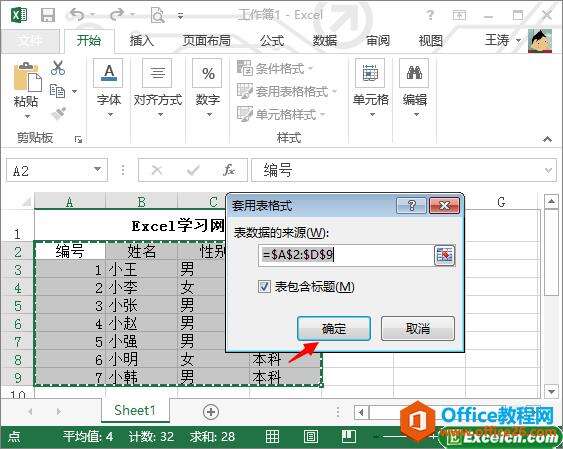563x449 pixels.
Task: Click the 取消 button in dialog
Action: tap(418, 328)
